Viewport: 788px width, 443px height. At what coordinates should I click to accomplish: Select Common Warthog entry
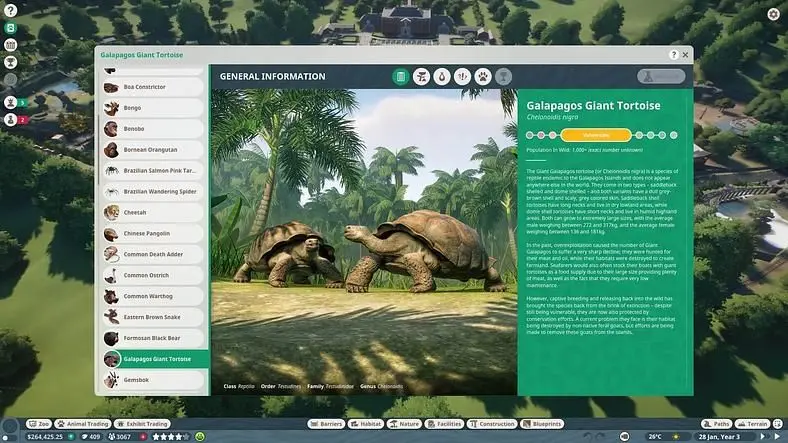[x=153, y=296]
